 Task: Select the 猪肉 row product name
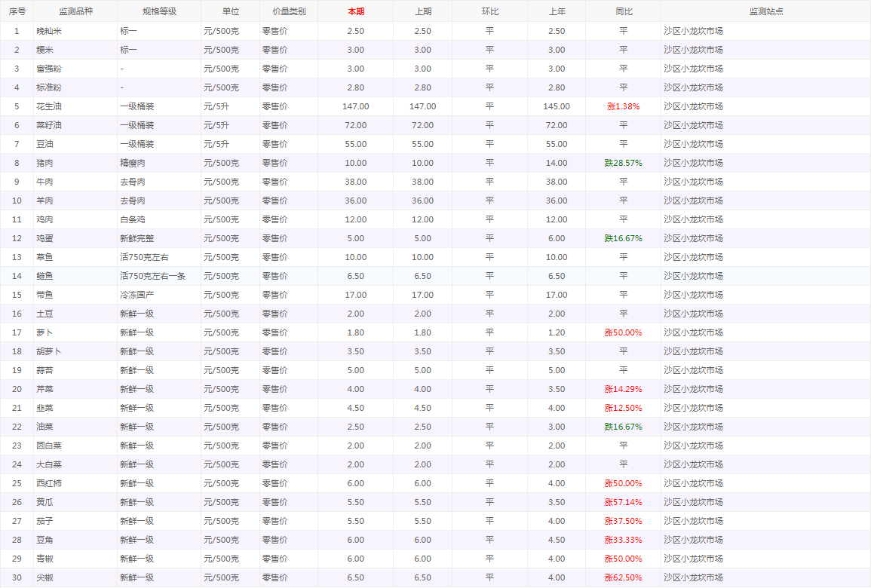click(45, 163)
